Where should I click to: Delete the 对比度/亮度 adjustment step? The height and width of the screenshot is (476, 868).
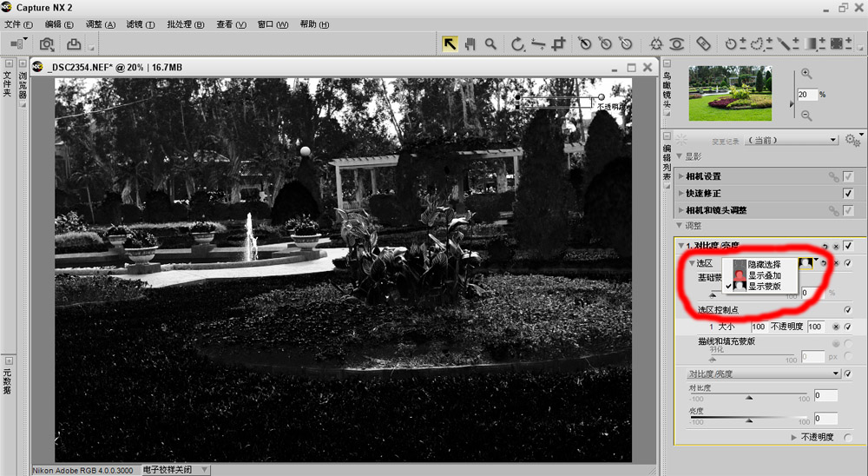836,246
